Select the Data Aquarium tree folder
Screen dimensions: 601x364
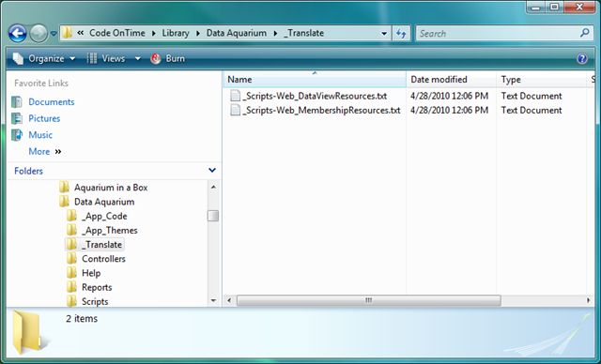(x=104, y=202)
